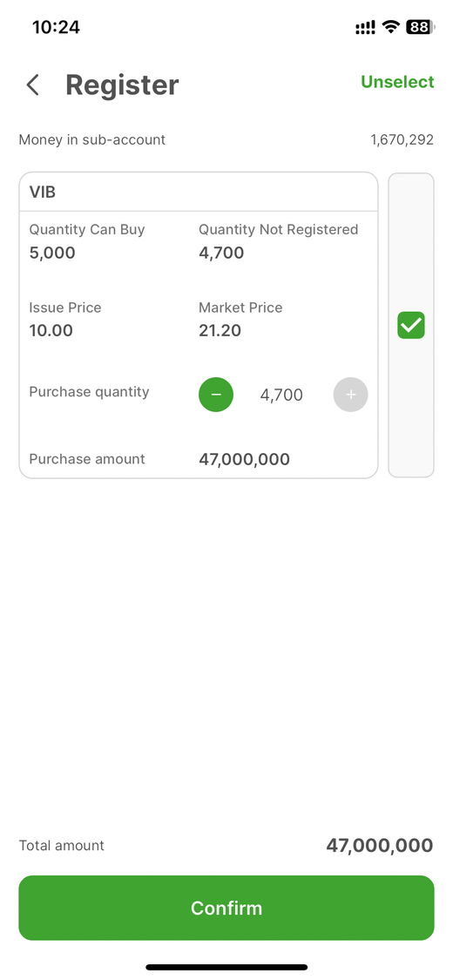The height and width of the screenshot is (980, 453).
Task: Tap the Total amount figure at bottom
Action: (379, 846)
